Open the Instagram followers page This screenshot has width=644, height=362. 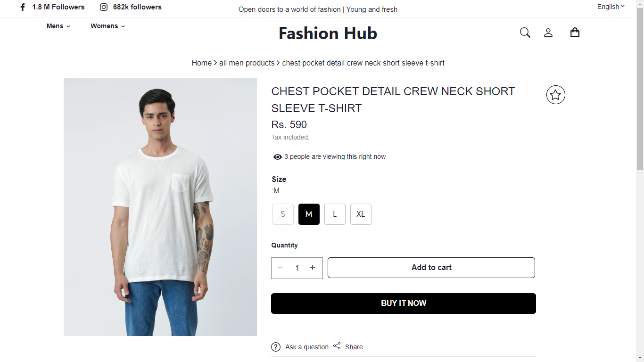(x=131, y=7)
